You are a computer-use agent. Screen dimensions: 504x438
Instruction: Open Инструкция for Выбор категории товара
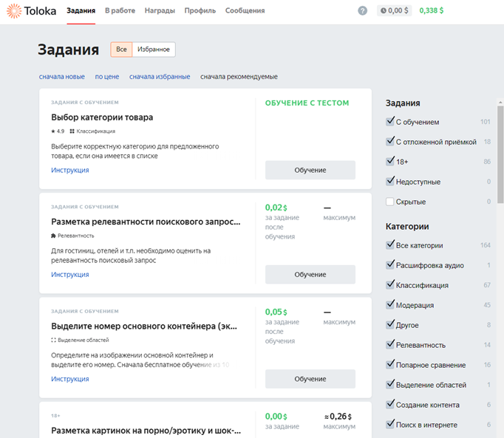(x=70, y=170)
